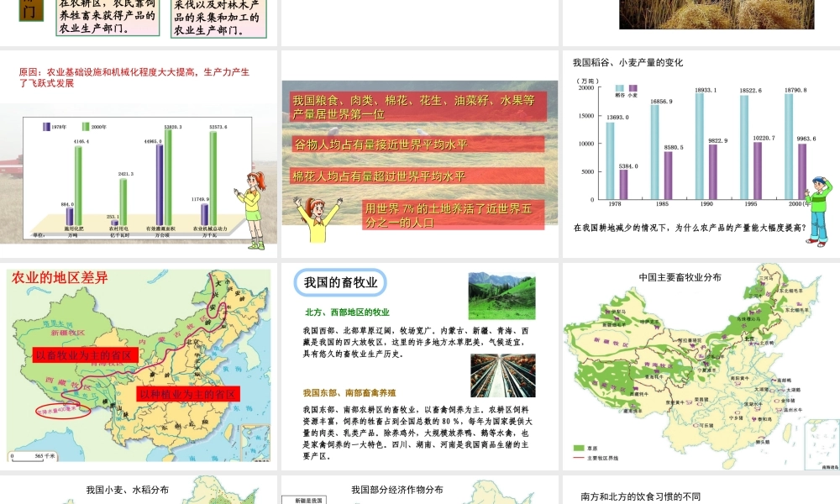Open the 我国小麦、水稻分布 slide

coord(139,490)
